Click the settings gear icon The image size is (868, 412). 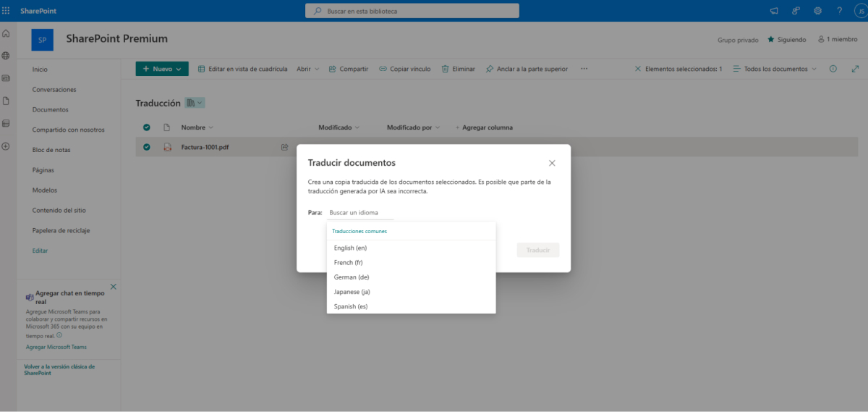(x=817, y=11)
